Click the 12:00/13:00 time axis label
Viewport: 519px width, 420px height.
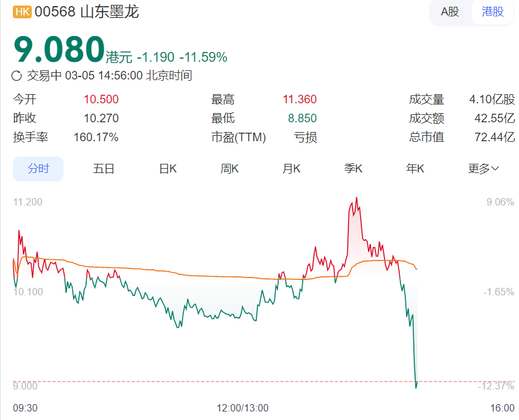click(x=243, y=408)
